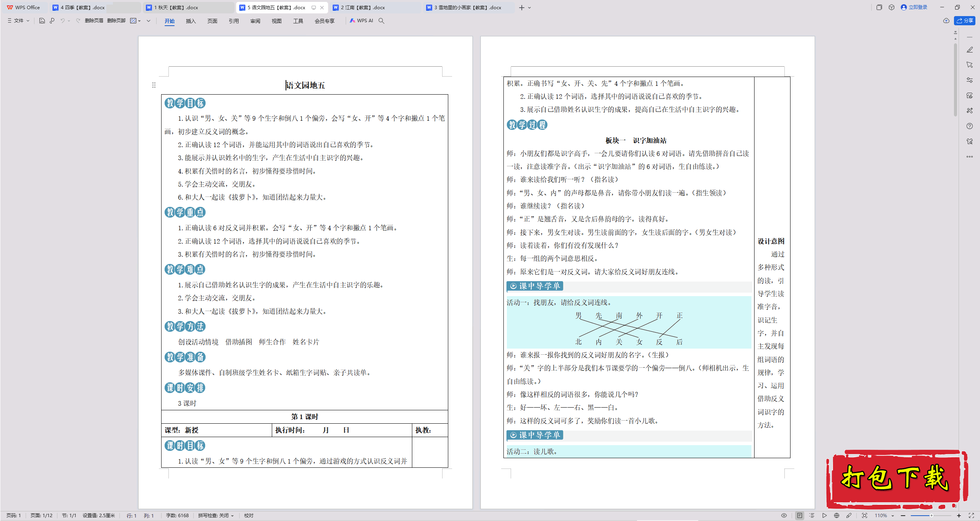The height and width of the screenshot is (521, 980).
Task: Click the 立即登录 login link
Action: [x=914, y=7]
